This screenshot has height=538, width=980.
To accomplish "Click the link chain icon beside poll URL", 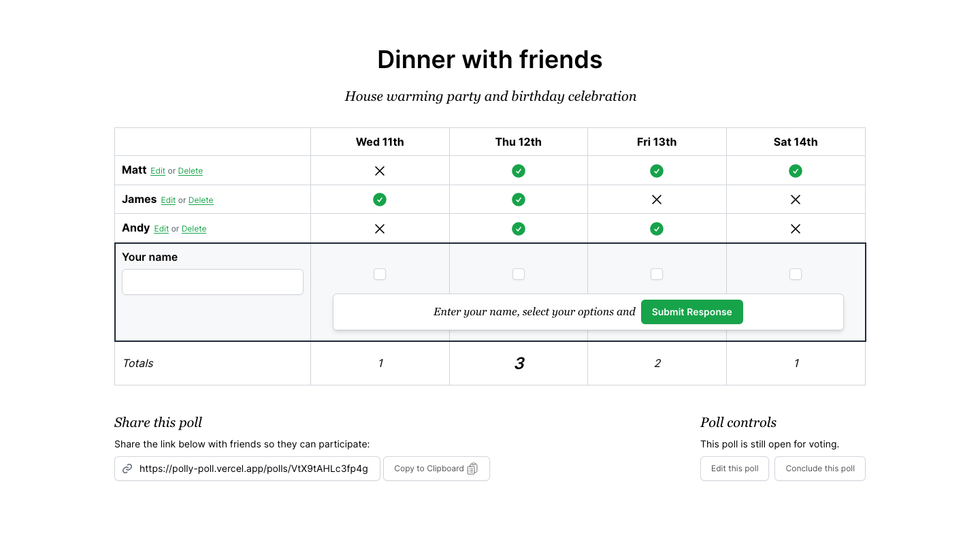I will 127,469.
